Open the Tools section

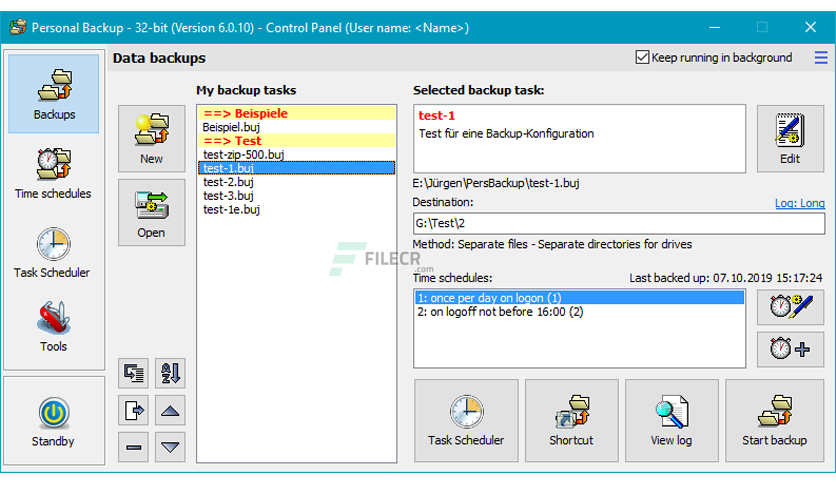(x=53, y=326)
